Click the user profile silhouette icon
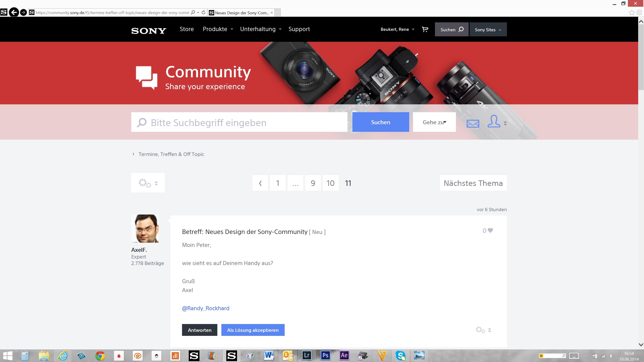This screenshot has height=362, width=644. coord(494,121)
